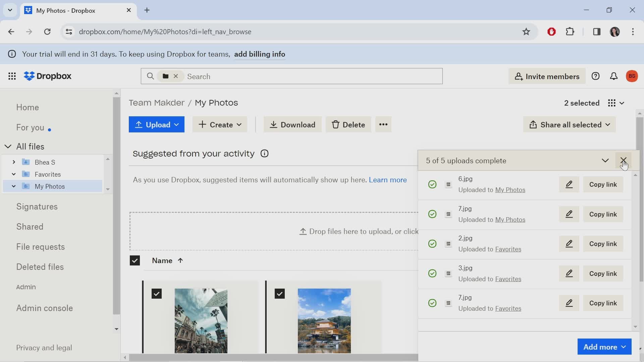
Task: Click the horizontal scrollbar below photos
Action: (x=273, y=357)
